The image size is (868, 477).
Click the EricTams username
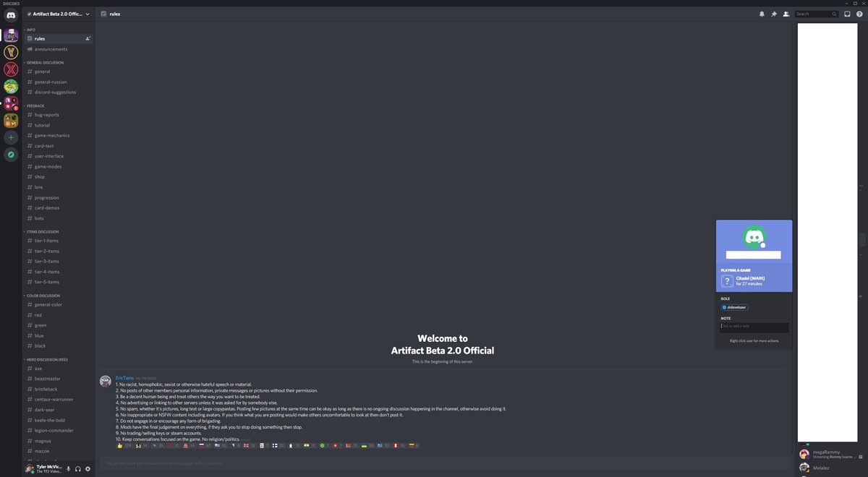pyautogui.click(x=124, y=378)
